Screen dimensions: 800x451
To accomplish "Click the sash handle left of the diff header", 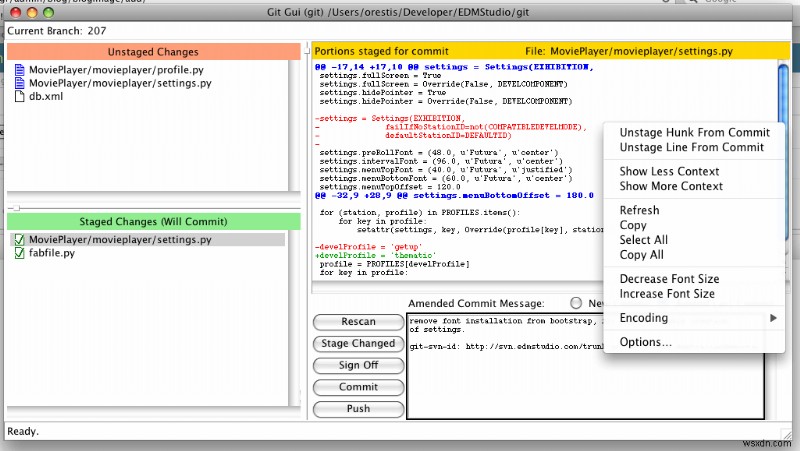I will click(x=307, y=51).
